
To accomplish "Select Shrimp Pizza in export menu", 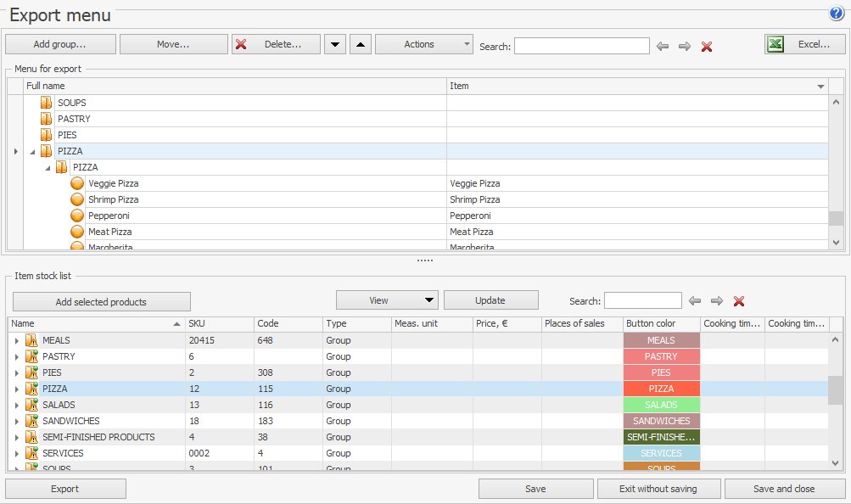I will 114,199.
